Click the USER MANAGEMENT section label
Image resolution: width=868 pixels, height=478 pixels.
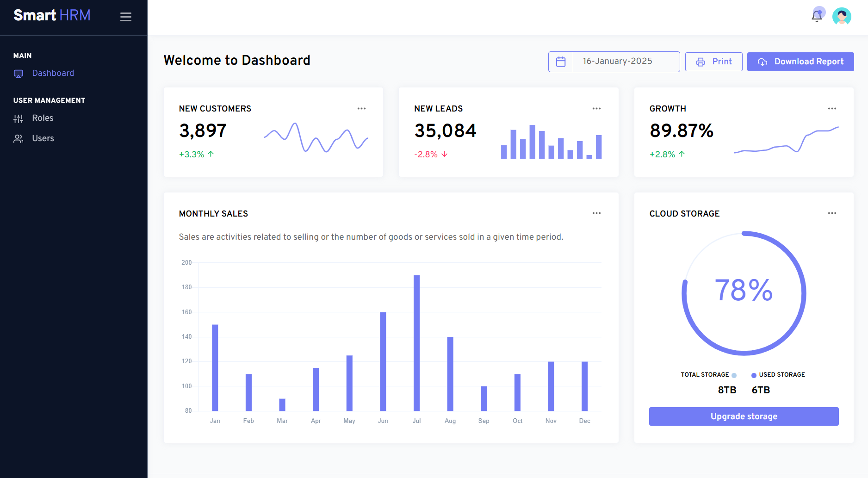pos(49,100)
